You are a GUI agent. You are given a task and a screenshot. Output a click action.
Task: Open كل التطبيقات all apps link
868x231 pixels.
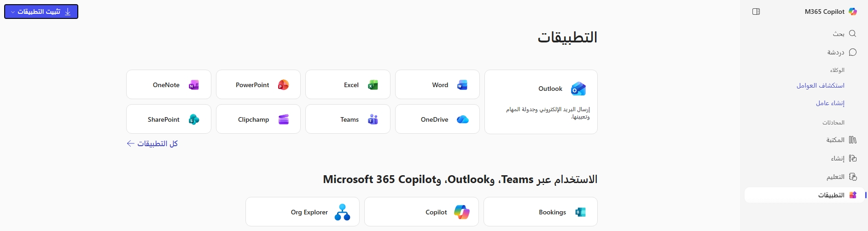(x=152, y=143)
